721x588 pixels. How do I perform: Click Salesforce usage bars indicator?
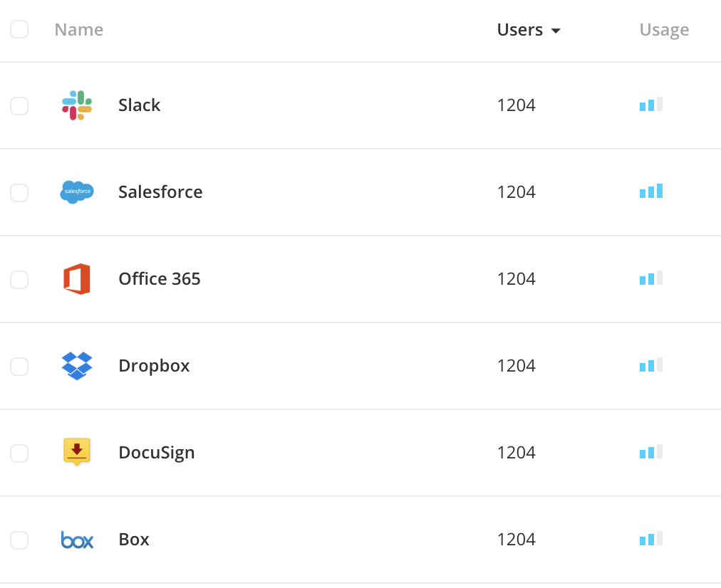click(x=651, y=191)
